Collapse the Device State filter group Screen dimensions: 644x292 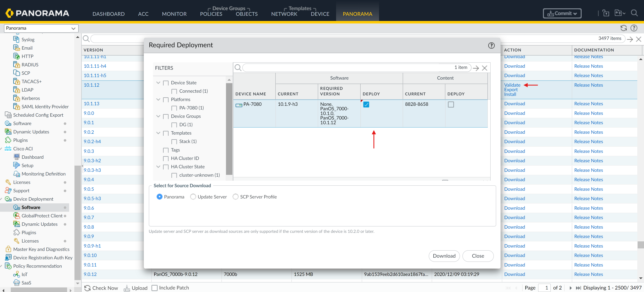point(158,83)
